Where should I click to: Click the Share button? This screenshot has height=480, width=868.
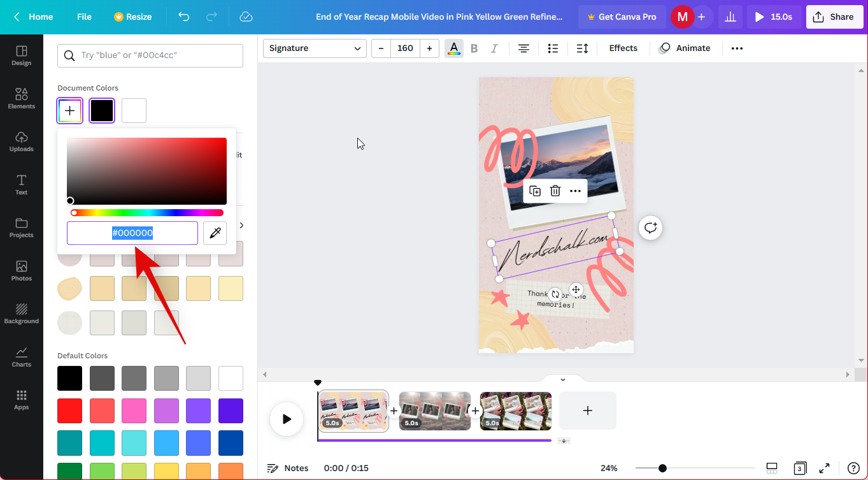834,17
